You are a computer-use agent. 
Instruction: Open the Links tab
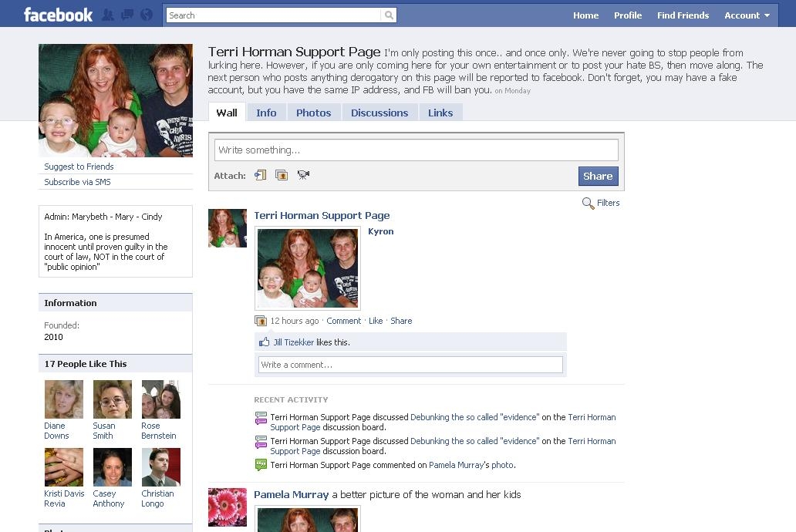click(x=440, y=113)
